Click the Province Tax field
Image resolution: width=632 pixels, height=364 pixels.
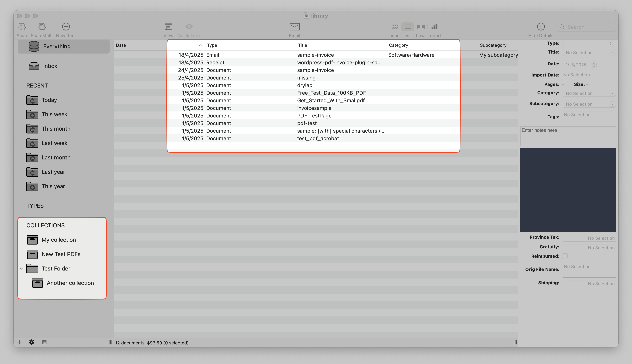pyautogui.click(x=589, y=238)
